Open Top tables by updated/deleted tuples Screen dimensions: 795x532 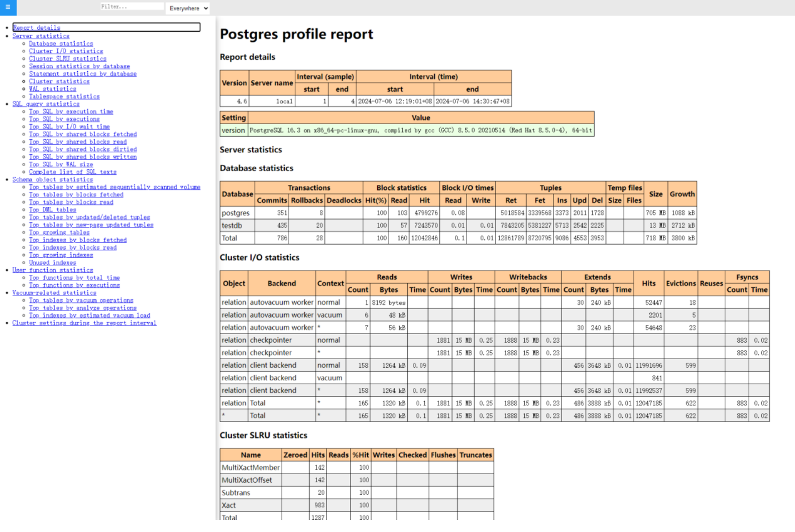pyautogui.click(x=89, y=217)
